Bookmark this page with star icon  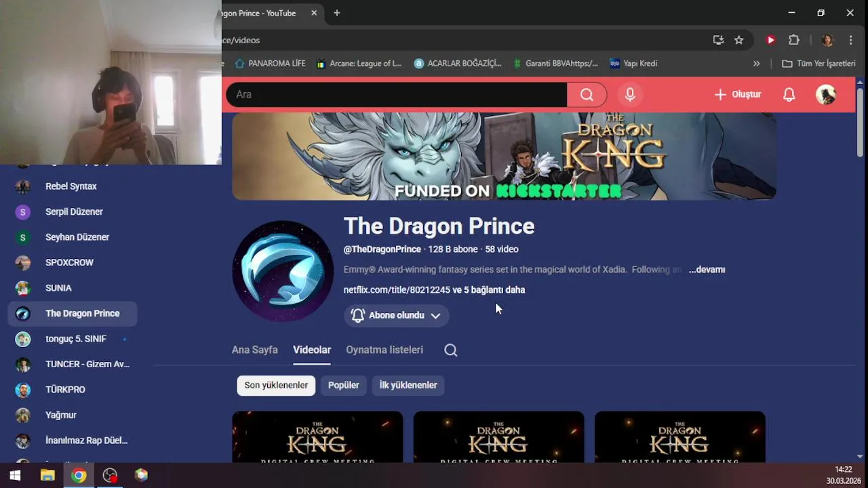point(738,40)
